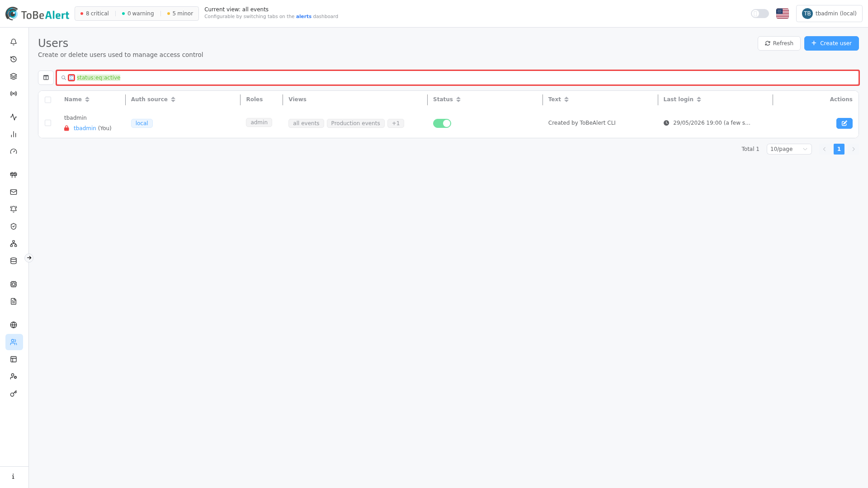Open the document file sidebar icon

(x=14, y=301)
